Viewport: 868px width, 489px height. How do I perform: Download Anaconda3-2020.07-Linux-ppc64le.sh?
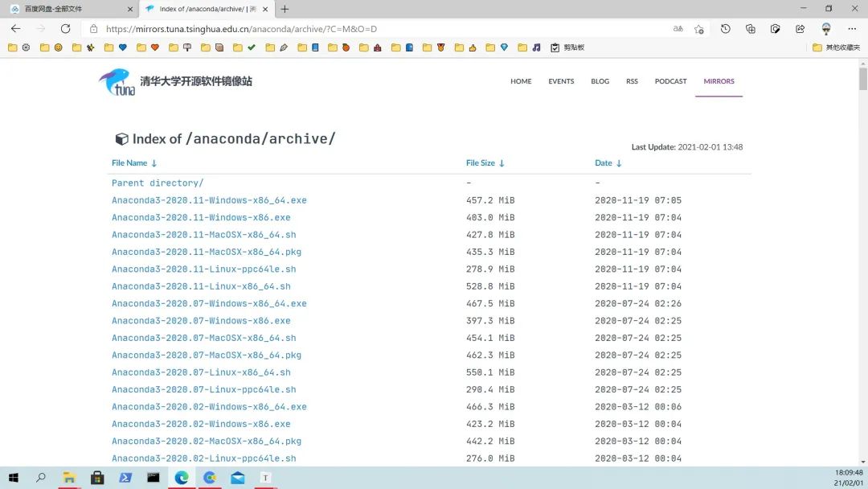point(203,389)
